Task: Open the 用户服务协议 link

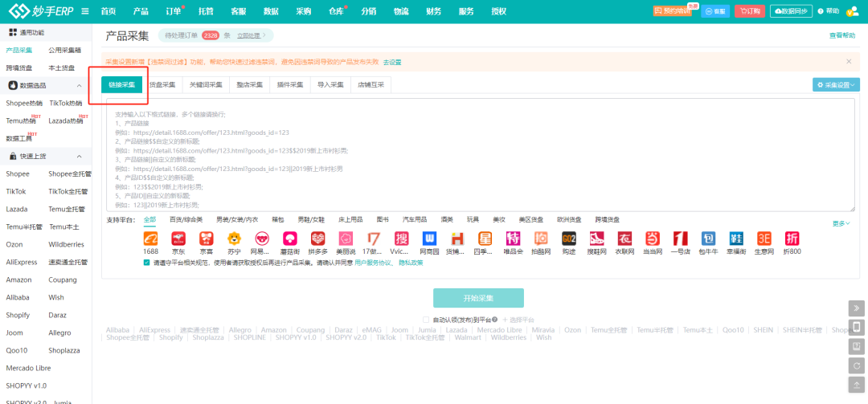Action: coord(373,263)
